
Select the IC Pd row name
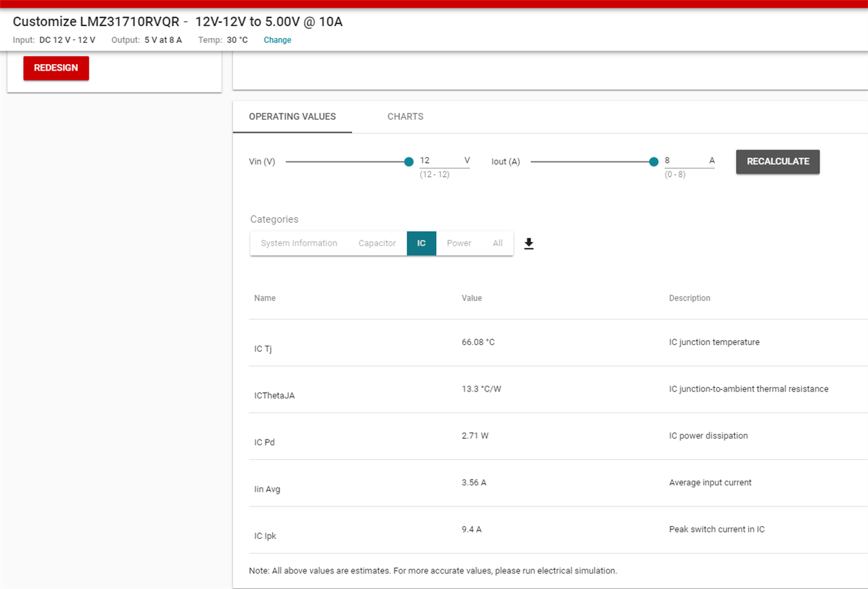pos(264,442)
